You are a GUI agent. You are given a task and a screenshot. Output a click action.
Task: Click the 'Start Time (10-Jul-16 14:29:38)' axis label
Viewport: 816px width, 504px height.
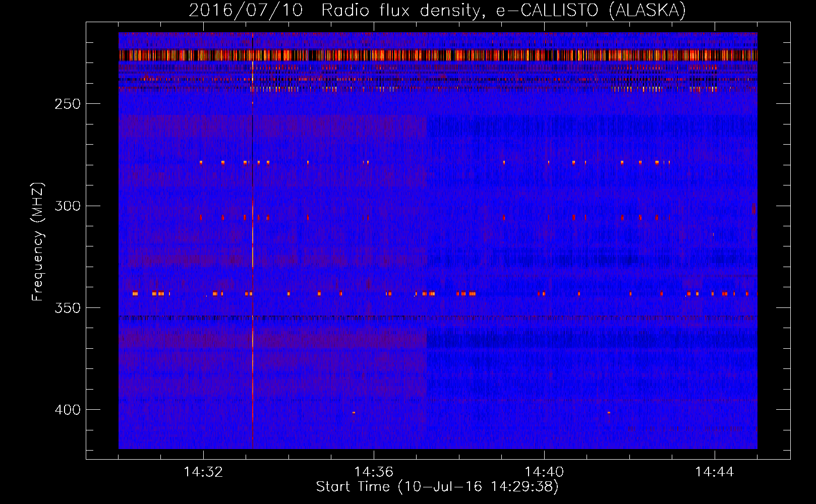[x=437, y=487]
